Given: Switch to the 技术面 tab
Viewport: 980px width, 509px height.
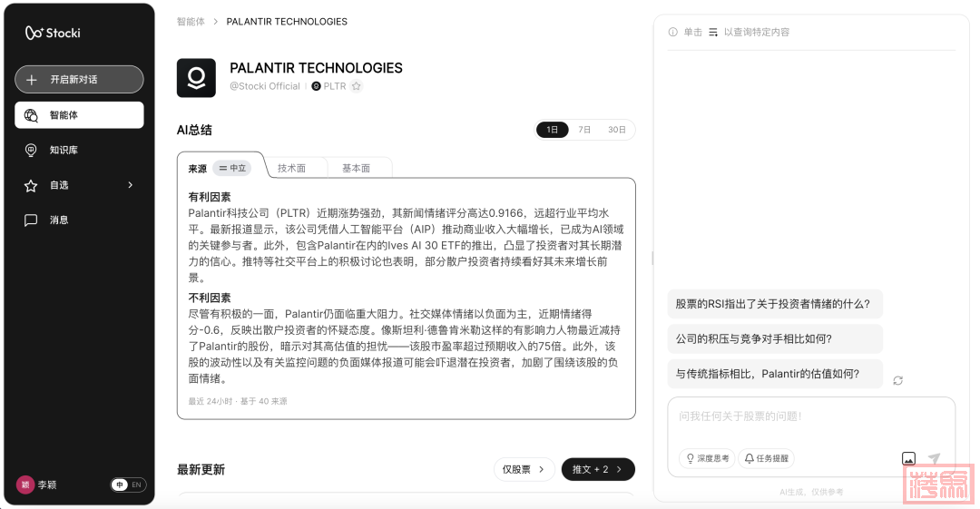Looking at the screenshot, I should pyautogui.click(x=292, y=168).
